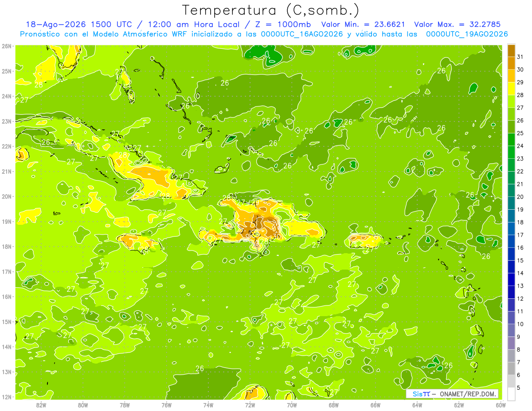532x411 pixels.
Task: Click the 68W longitude axis label
Action: [333, 405]
